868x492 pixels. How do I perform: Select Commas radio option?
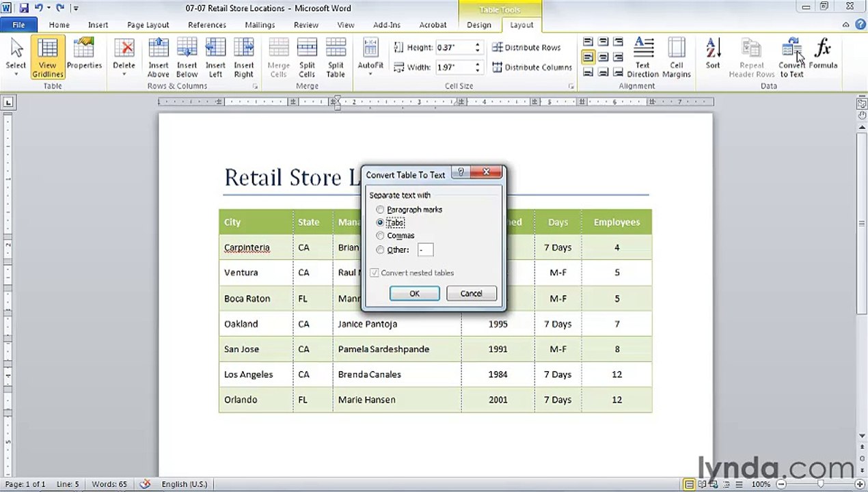coord(380,236)
